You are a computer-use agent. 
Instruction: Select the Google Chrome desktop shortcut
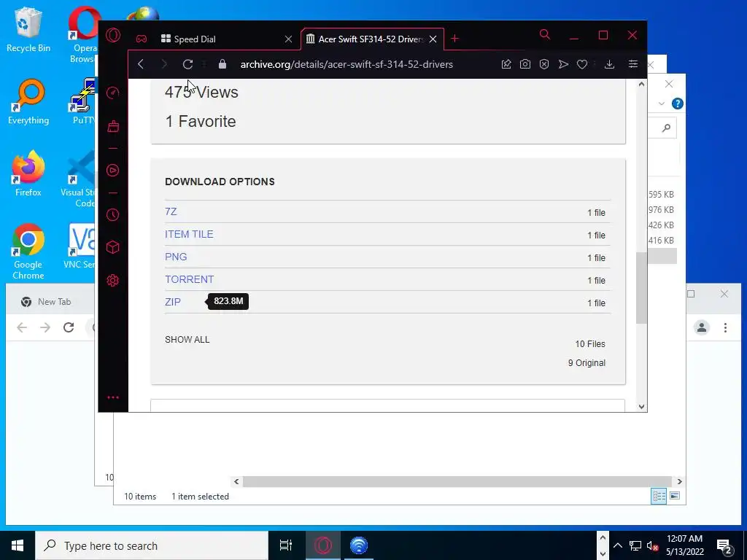tap(28, 252)
